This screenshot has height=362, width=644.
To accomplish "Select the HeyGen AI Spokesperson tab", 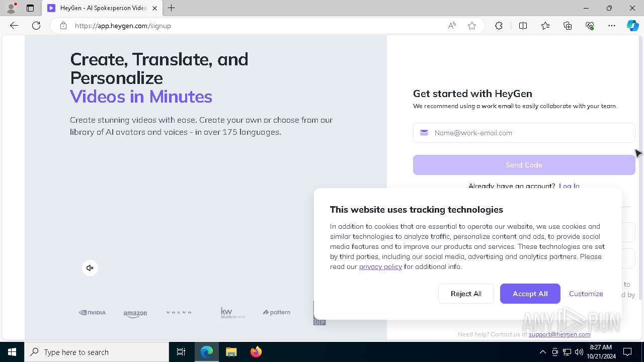I will [102, 8].
